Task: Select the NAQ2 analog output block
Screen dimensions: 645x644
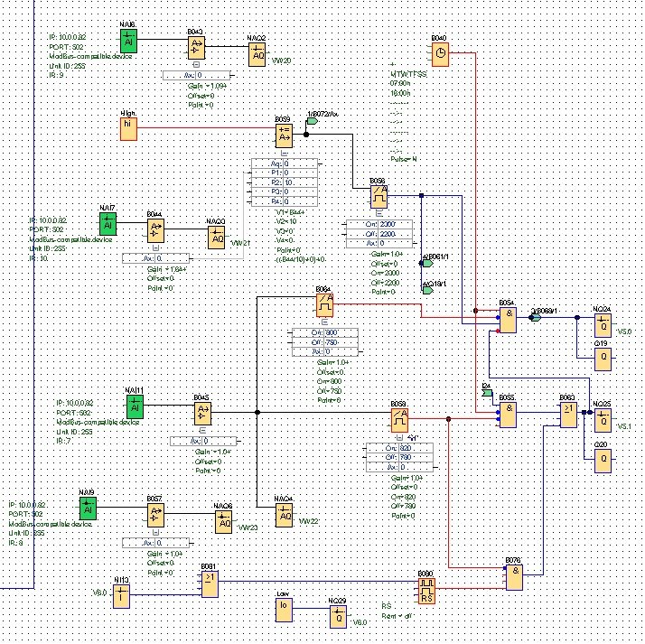Action: tap(258, 55)
